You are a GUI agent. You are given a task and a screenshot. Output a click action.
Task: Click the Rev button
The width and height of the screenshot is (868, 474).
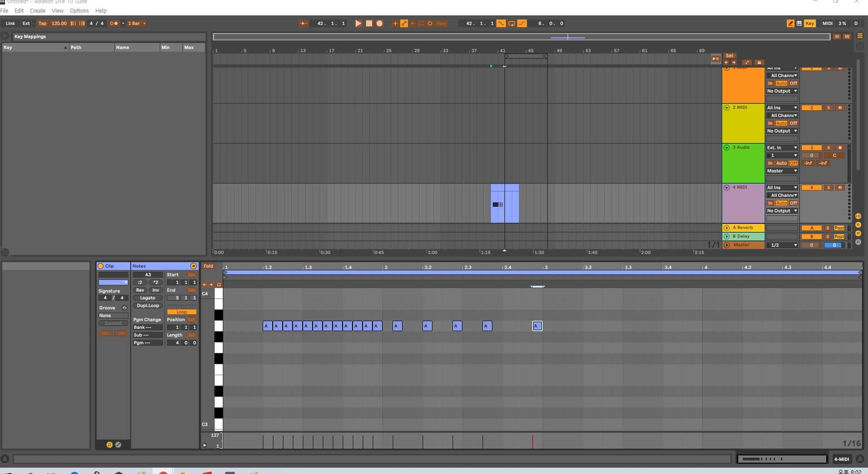(x=140, y=290)
